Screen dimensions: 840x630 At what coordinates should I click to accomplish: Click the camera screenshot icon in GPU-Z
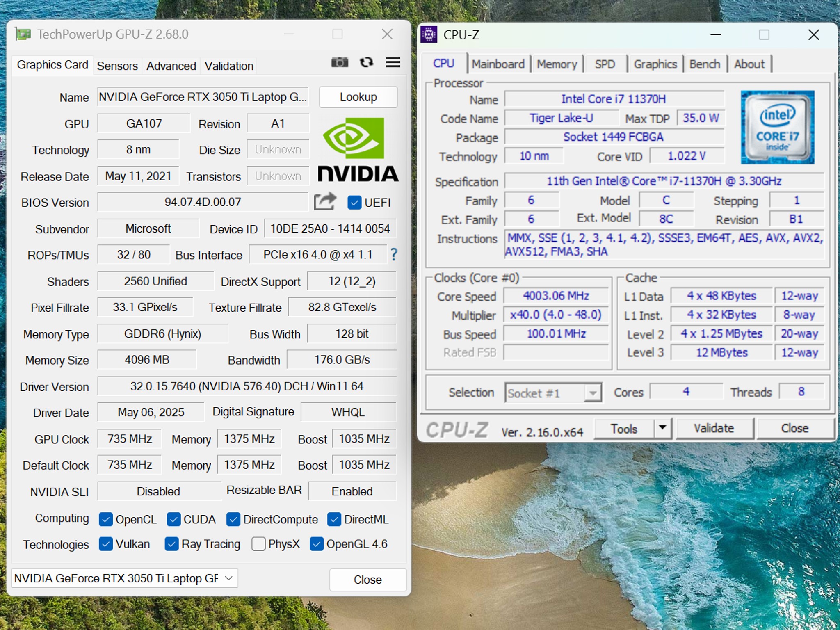[x=340, y=62]
